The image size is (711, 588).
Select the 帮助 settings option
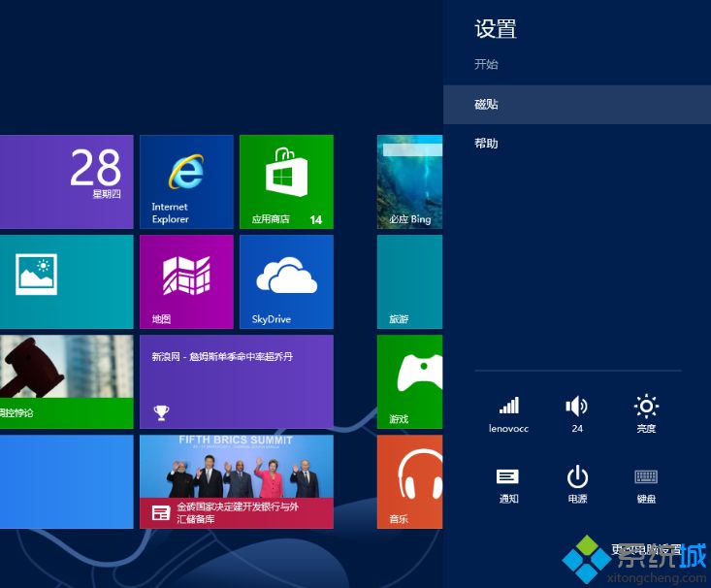577,144
